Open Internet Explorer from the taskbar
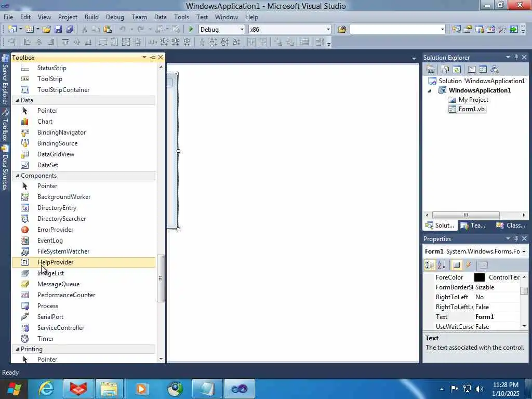The height and width of the screenshot is (399, 532). click(x=46, y=389)
